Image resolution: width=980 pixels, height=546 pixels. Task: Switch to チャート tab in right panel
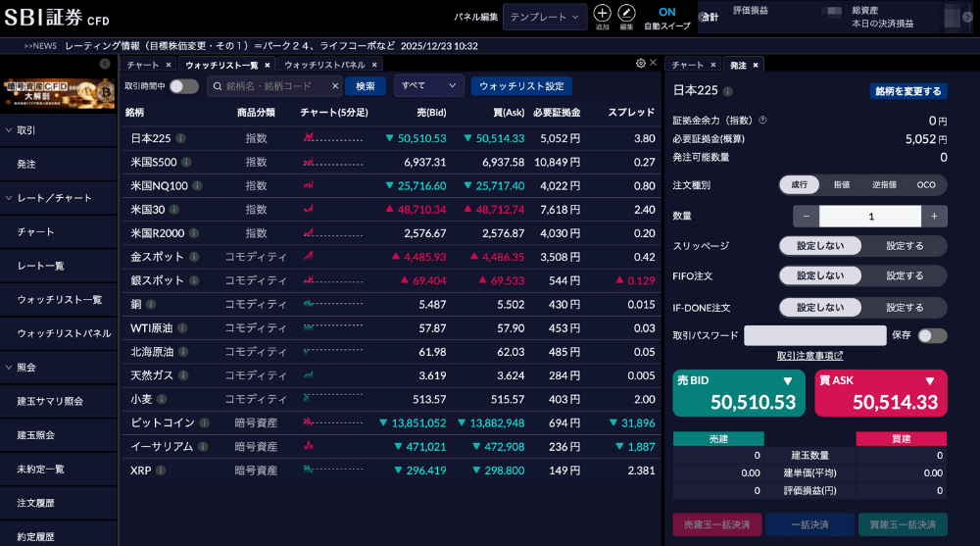point(688,65)
